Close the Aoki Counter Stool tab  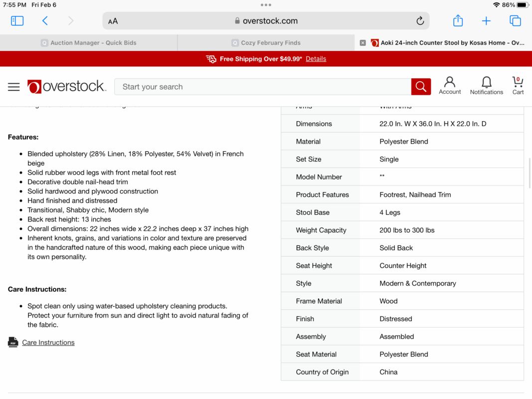[363, 43]
